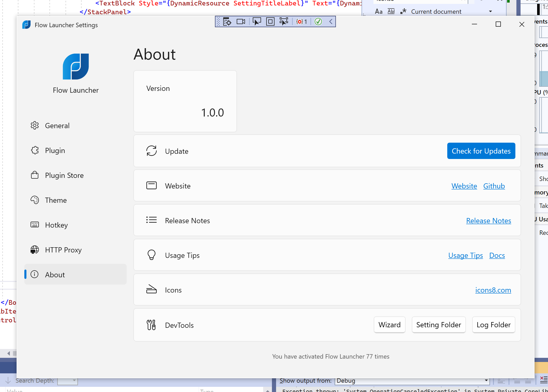Toggle Match whole word option
The width and height of the screenshot is (548, 392).
pyautogui.click(x=391, y=11)
